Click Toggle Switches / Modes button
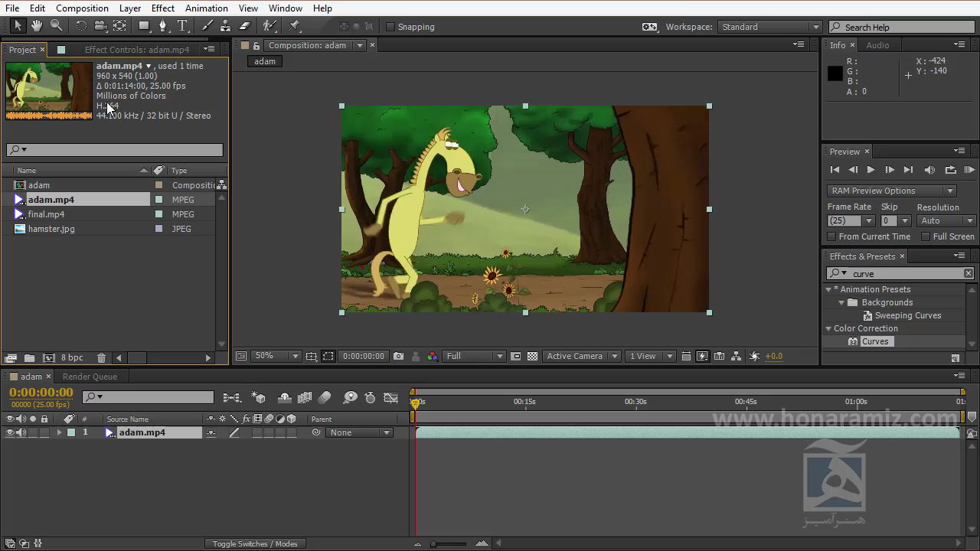Image resolution: width=980 pixels, height=551 pixels. point(255,544)
